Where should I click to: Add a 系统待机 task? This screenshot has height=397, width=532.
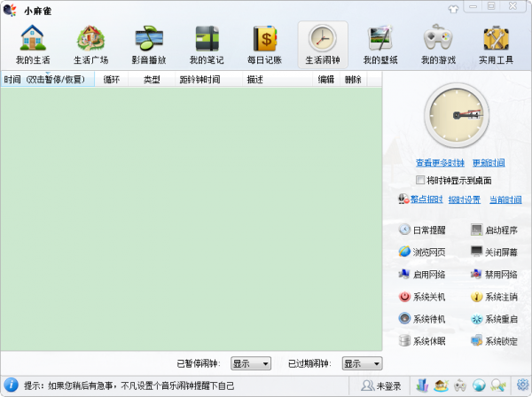422,319
